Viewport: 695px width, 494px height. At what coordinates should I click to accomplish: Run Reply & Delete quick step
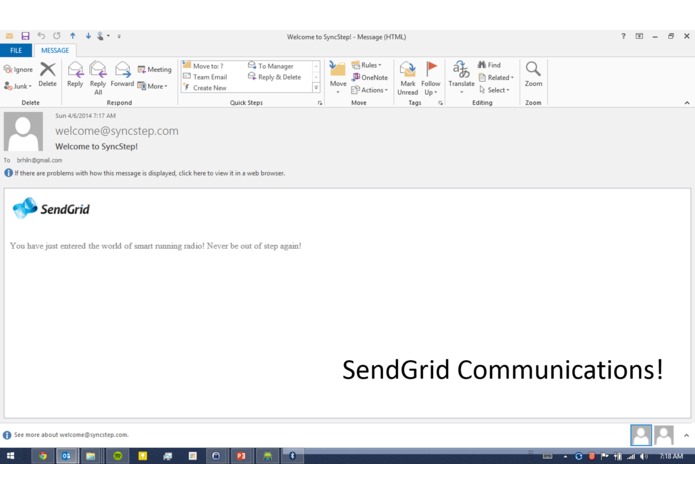[x=274, y=77]
